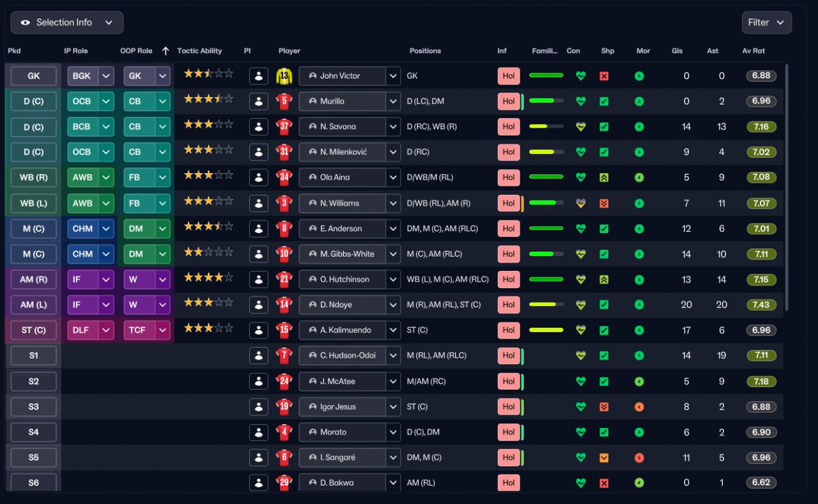The height and width of the screenshot is (504, 818).
Task: Click the Hol button for John Victor
Action: [x=509, y=76]
